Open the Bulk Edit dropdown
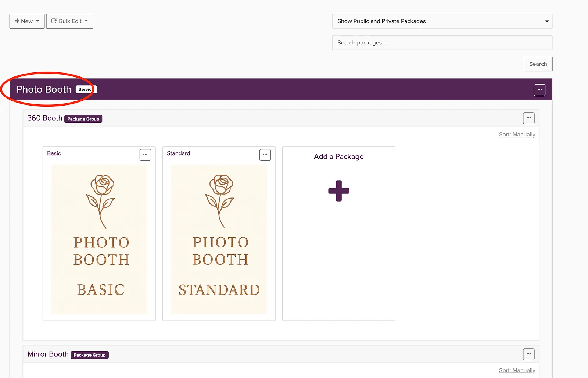This screenshot has height=378, width=588. (69, 21)
